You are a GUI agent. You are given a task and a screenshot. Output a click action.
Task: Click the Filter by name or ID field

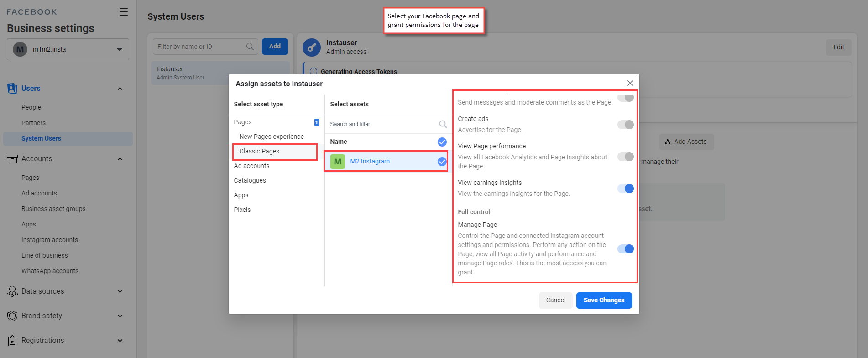coord(205,47)
